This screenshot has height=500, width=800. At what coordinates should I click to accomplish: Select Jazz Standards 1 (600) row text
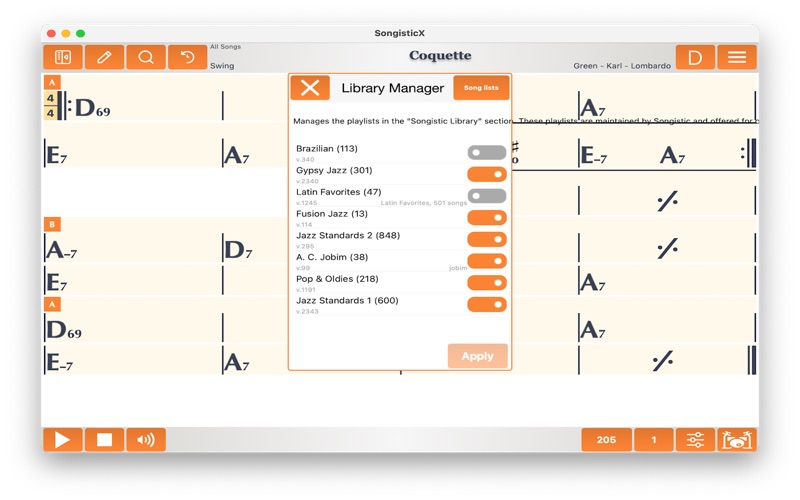347,301
